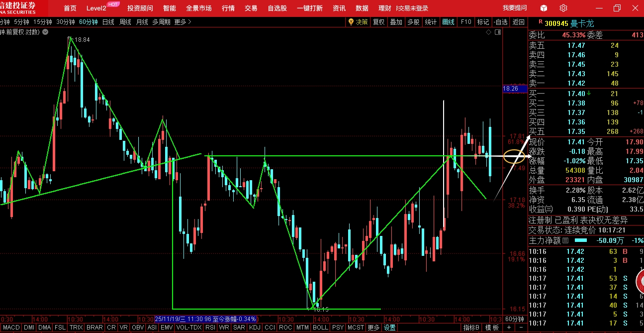This screenshot has height=333, width=644.
Task: Open the 模板 template selector
Action: [x=492, y=328]
